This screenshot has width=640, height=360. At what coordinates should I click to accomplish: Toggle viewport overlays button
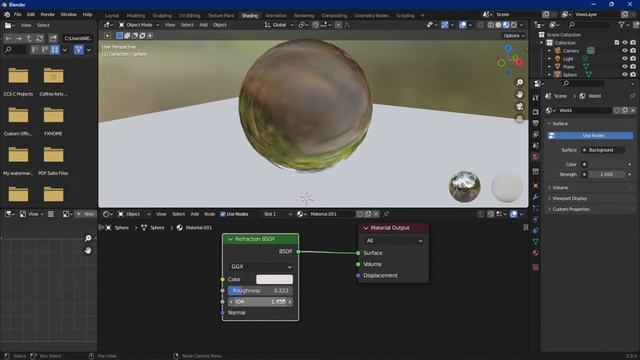(x=462, y=25)
